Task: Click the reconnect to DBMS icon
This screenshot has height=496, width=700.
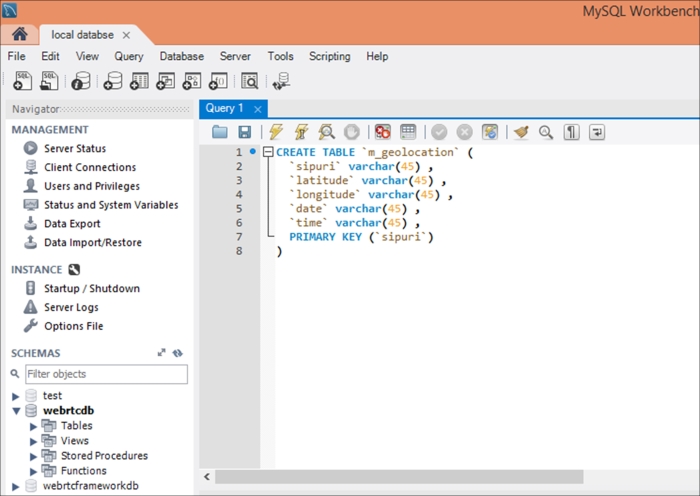Action: click(282, 81)
